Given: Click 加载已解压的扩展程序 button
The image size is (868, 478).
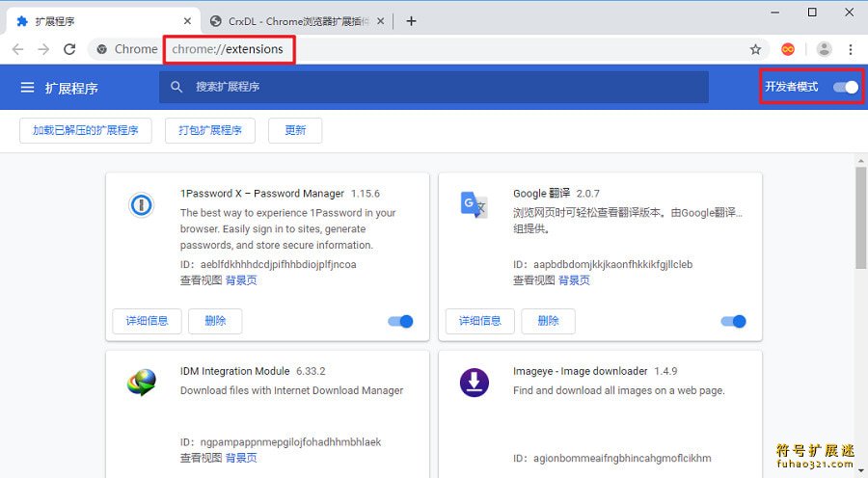Looking at the screenshot, I should pos(85,130).
